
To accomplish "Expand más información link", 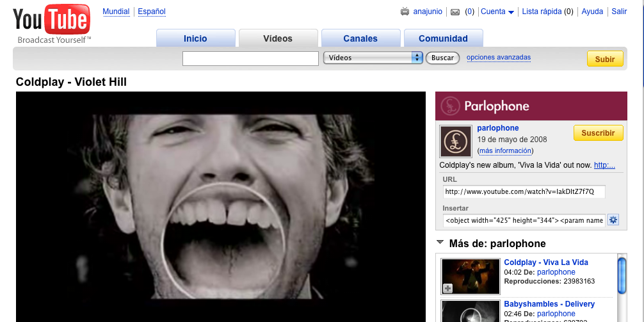I will click(x=505, y=150).
